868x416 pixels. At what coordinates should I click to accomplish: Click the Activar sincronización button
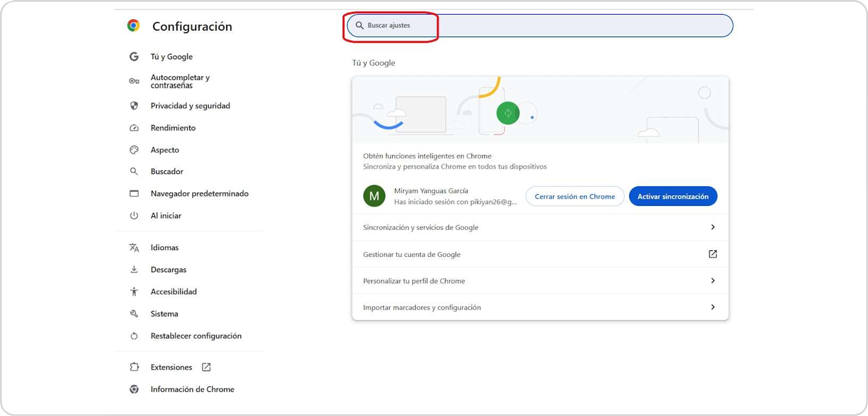(673, 196)
